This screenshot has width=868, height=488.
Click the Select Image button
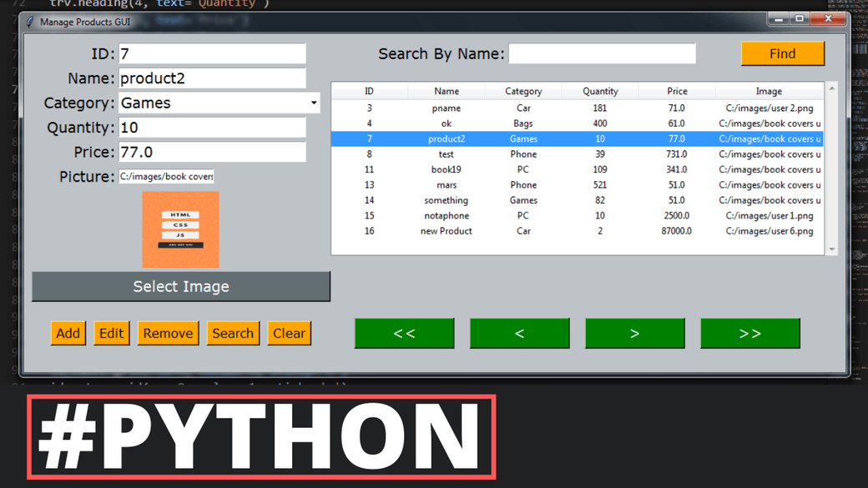180,286
